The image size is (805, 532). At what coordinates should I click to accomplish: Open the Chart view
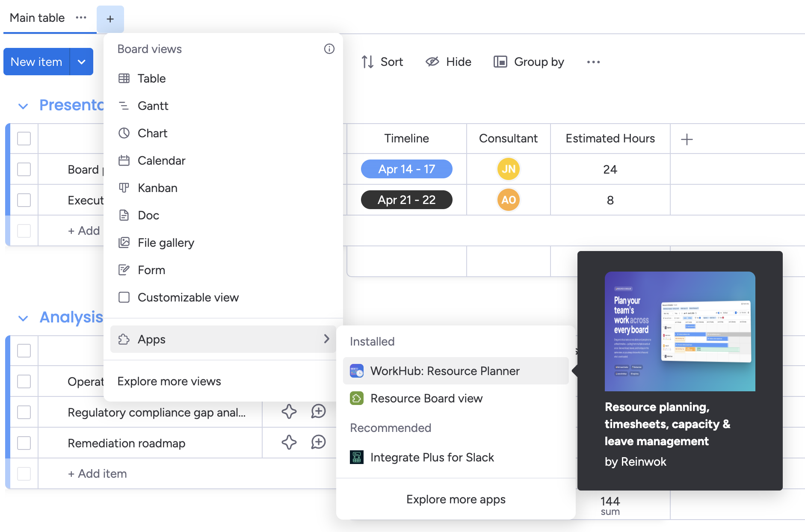[153, 133]
